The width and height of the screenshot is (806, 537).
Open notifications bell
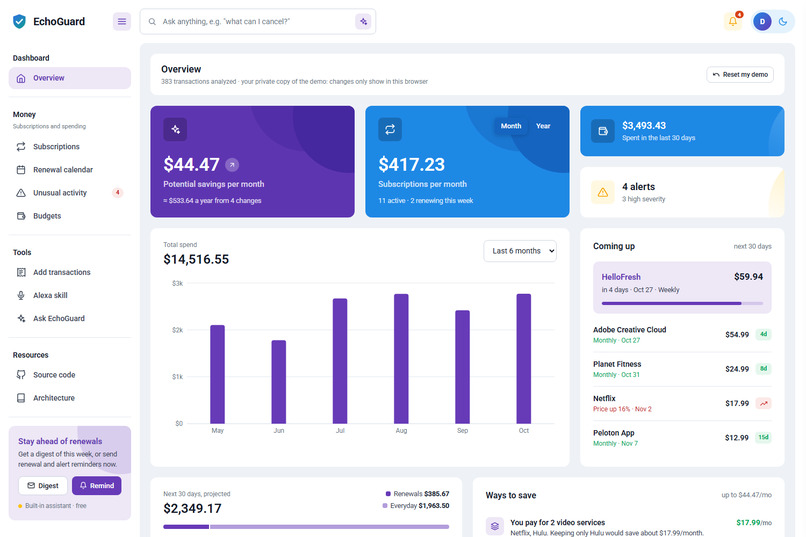coord(733,22)
